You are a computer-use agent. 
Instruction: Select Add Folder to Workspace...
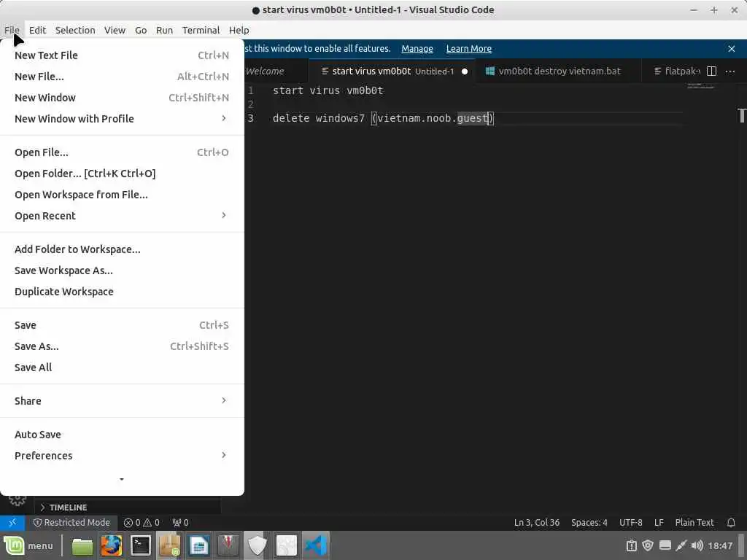coord(122,249)
